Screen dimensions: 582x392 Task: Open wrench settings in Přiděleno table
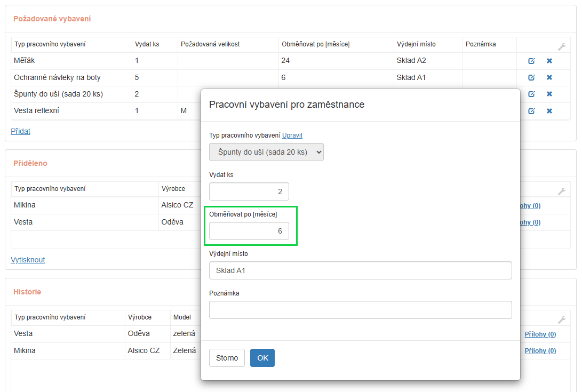(561, 191)
